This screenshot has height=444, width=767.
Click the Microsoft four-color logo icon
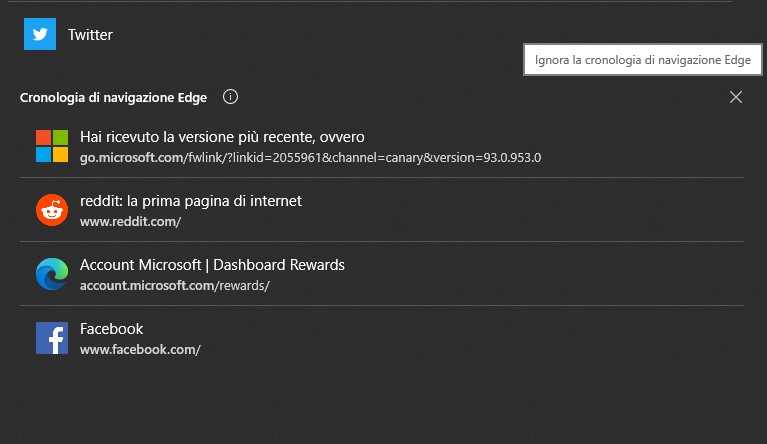click(x=52, y=146)
